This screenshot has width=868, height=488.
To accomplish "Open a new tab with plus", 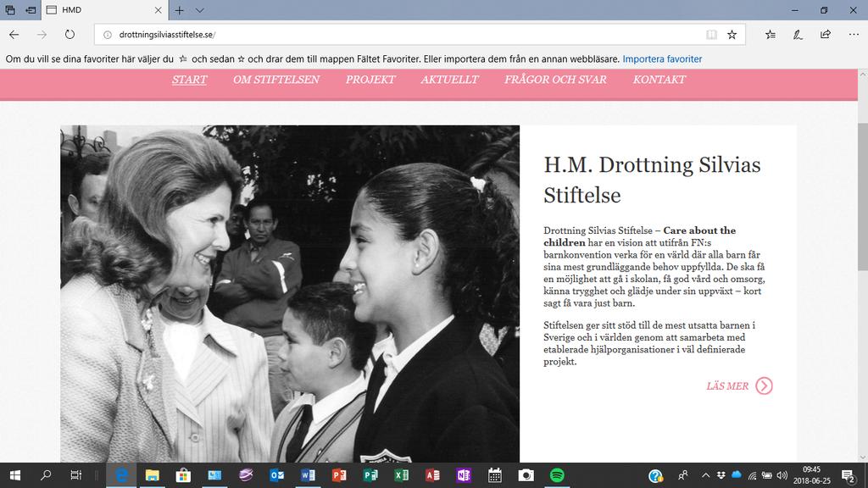I will [180, 10].
